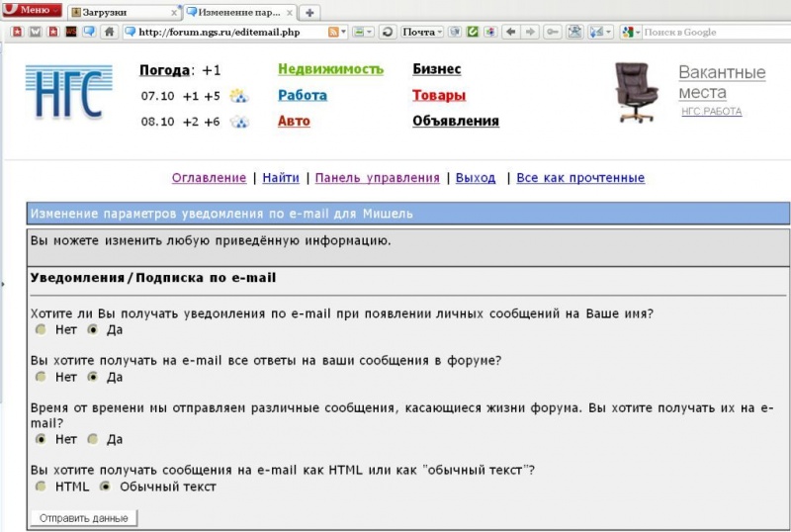Open the 'Недвижимость' link
This screenshot has height=532, width=791.
tap(330, 69)
